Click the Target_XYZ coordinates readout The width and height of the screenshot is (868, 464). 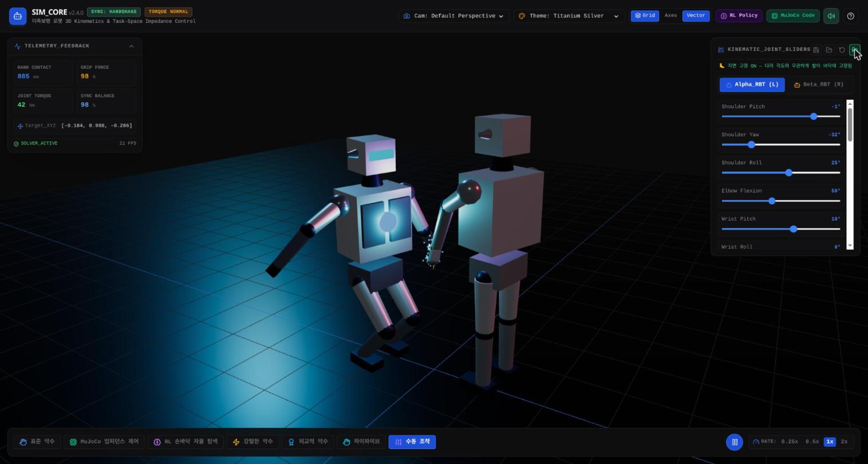coord(75,125)
